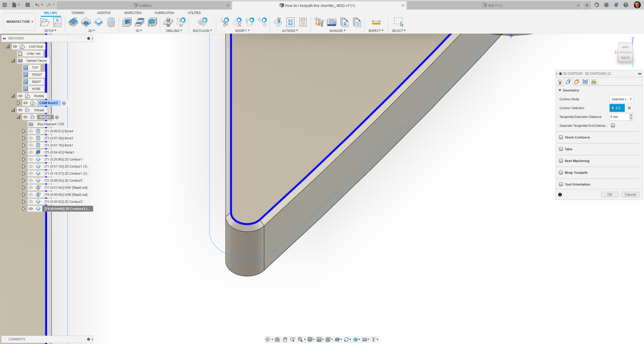Open the DRILLING dropdown menu
This screenshot has height=344, width=644.
(174, 31)
